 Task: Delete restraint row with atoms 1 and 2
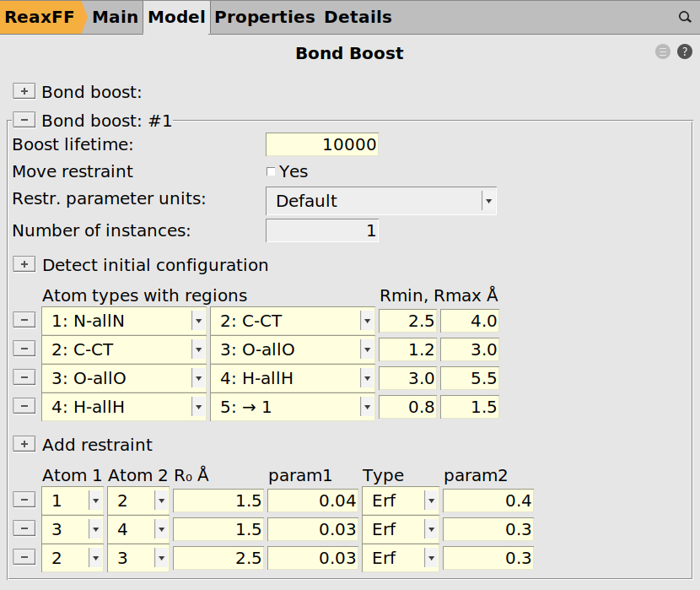click(x=24, y=500)
